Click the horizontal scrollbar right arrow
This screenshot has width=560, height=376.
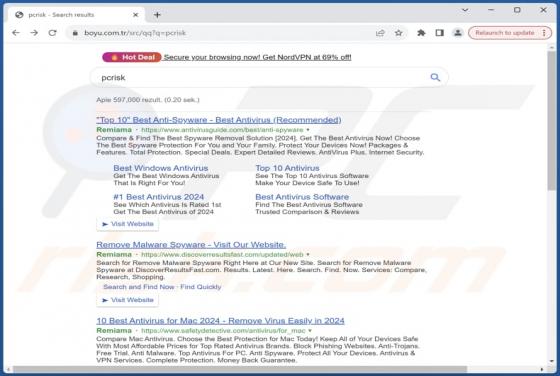pos(542,369)
